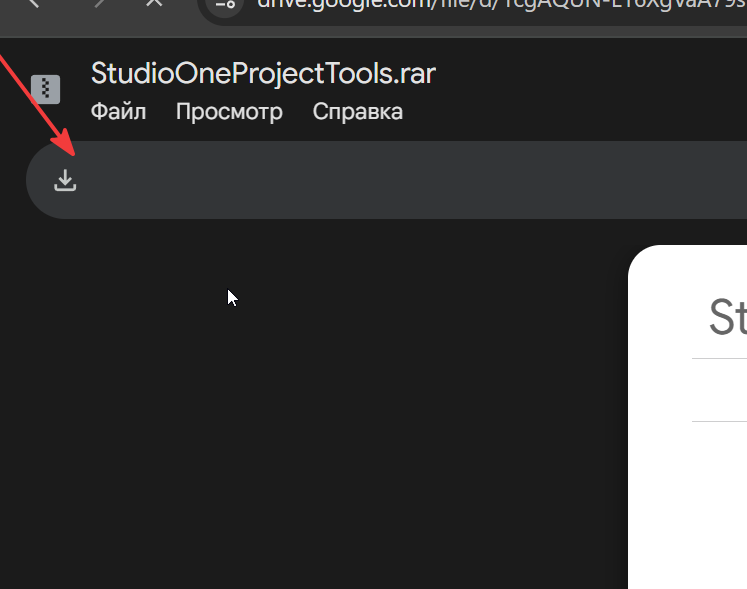Open the Справка menu
The image size is (747, 589).
358,112
